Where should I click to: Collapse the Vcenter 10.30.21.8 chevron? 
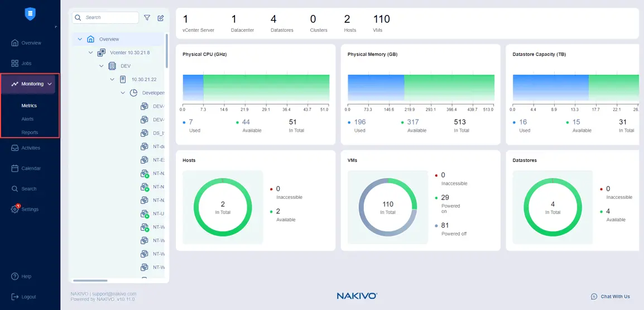[91, 53]
